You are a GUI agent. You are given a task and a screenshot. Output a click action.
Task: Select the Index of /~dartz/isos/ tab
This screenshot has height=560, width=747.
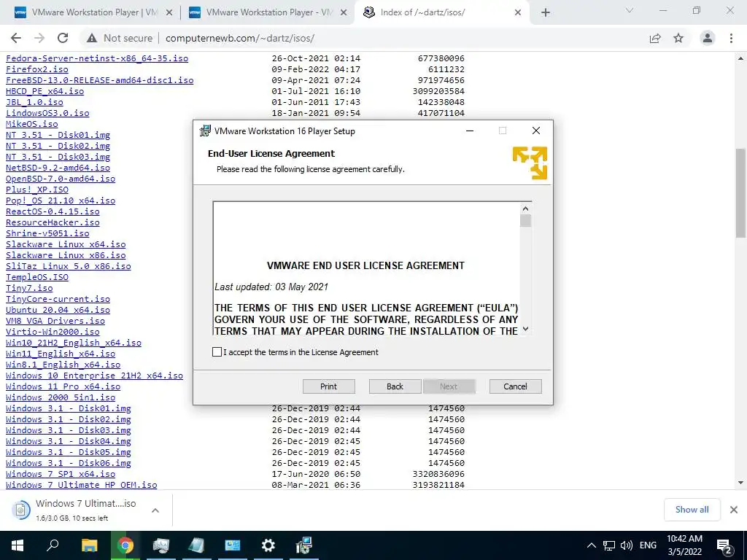pyautogui.click(x=442, y=12)
